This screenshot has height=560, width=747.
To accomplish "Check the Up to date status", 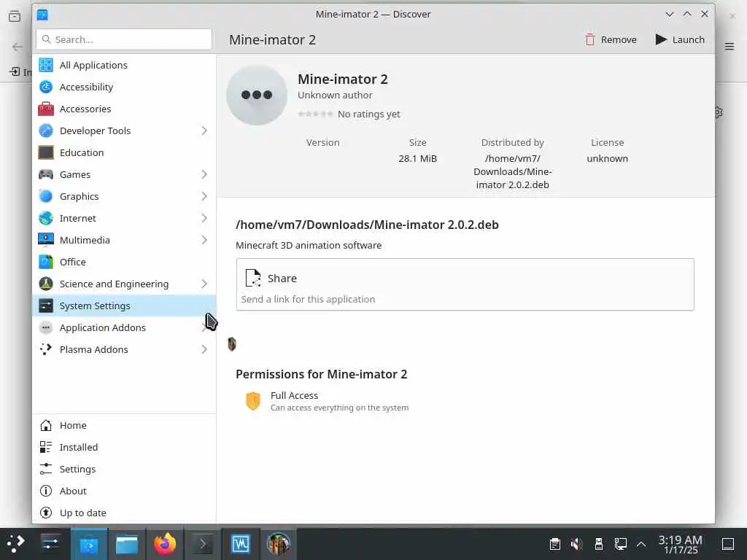I will pyautogui.click(x=124, y=513).
